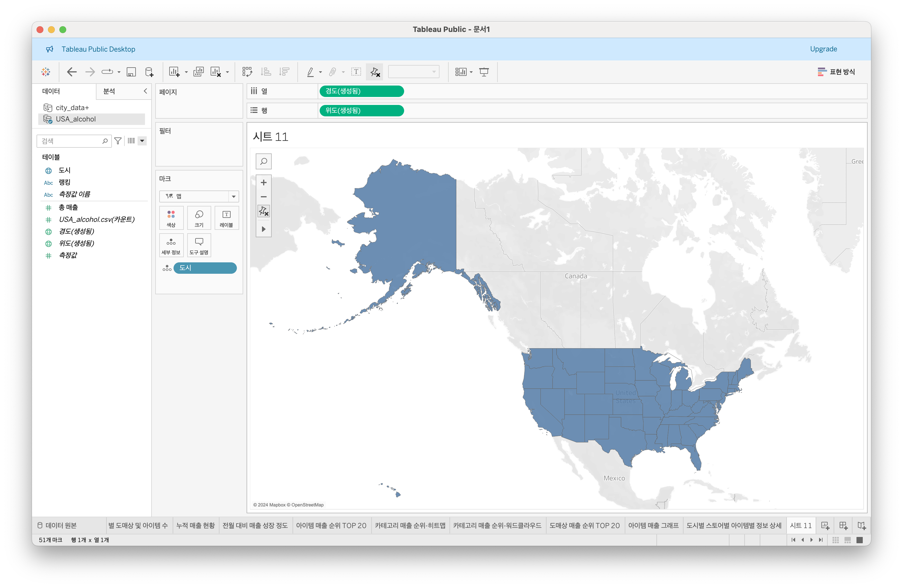This screenshot has height=588, width=903.
Task: Expand the map tools arrow flyout
Action: point(263,229)
